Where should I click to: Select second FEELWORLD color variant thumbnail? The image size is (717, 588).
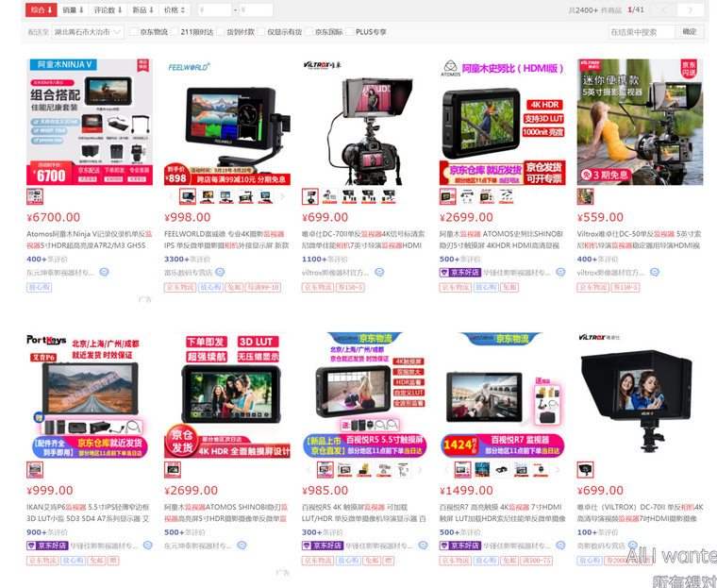click(208, 196)
